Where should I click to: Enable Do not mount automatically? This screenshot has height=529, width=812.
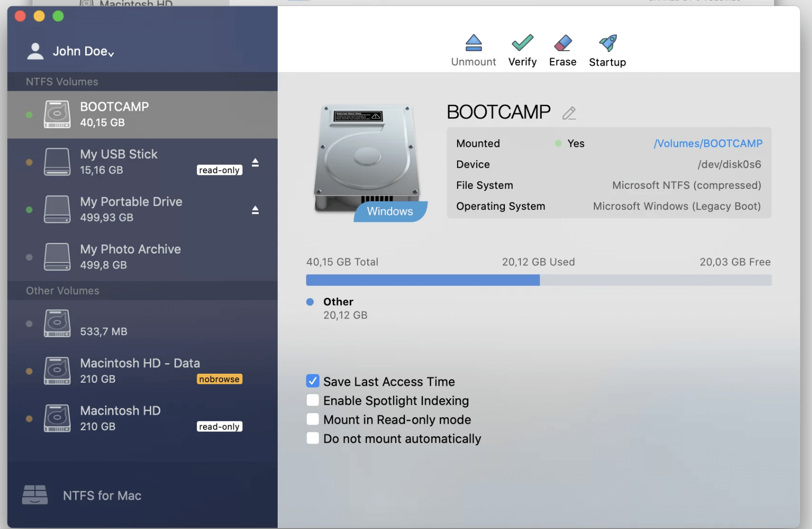[312, 438]
